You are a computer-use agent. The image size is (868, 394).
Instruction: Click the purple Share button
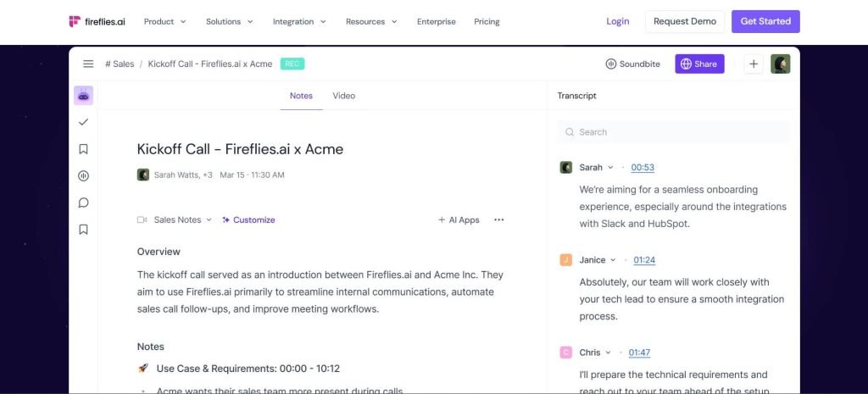click(x=699, y=64)
